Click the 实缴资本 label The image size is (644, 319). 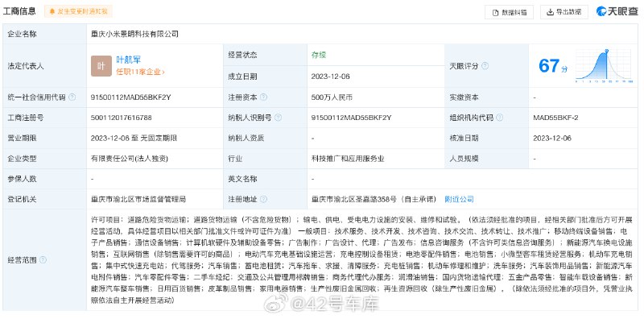coord(464,97)
